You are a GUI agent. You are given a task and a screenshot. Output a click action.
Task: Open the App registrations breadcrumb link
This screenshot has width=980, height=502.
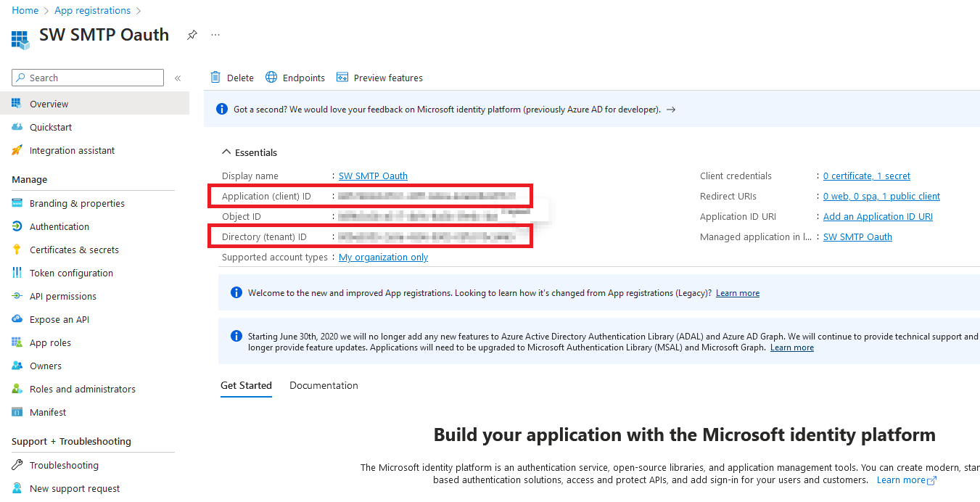tap(92, 10)
